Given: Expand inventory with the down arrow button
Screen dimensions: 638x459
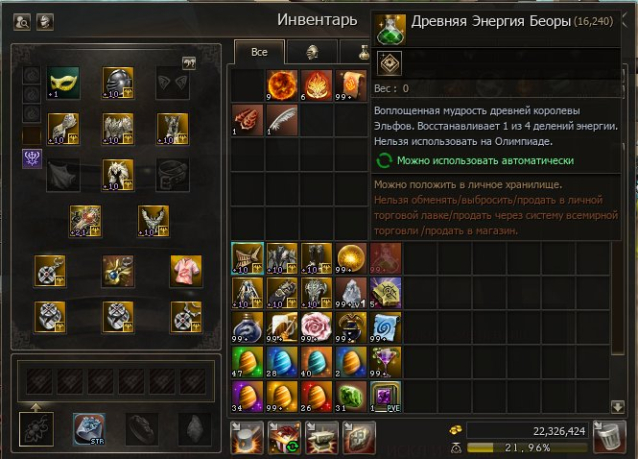Looking at the screenshot, I should coord(618,407).
